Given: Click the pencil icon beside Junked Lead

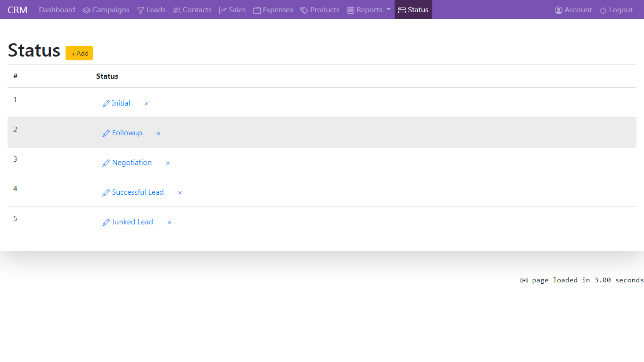Looking at the screenshot, I should pyautogui.click(x=106, y=222).
